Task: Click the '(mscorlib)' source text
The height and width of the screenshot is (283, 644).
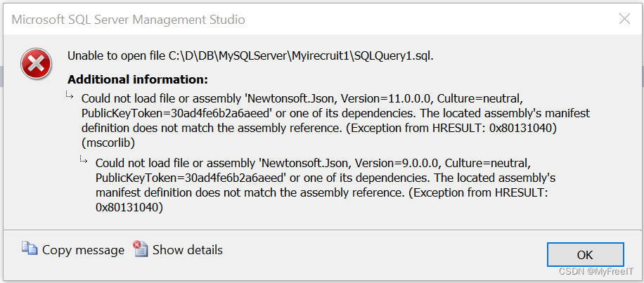Action: click(108, 143)
